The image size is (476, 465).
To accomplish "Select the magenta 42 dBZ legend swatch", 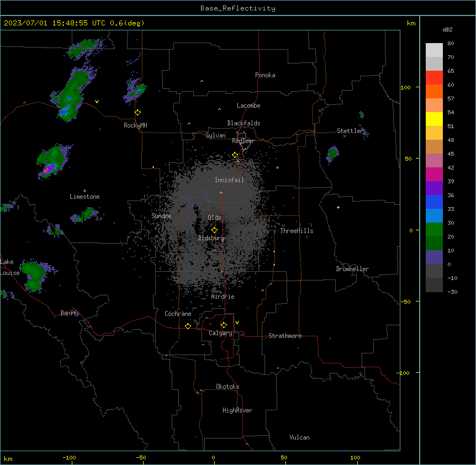I will [x=434, y=174].
